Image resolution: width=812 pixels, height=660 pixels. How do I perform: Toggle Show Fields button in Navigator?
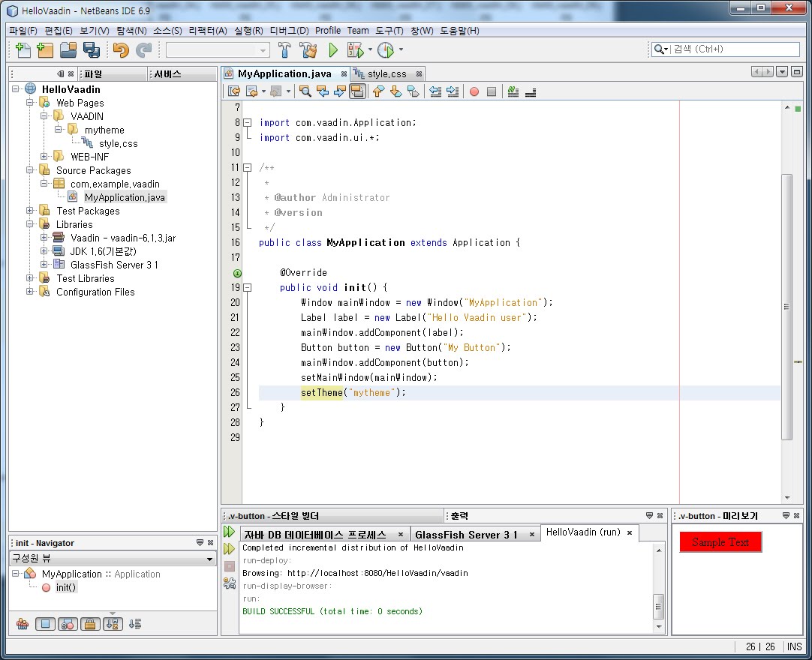pyautogui.click(x=46, y=624)
